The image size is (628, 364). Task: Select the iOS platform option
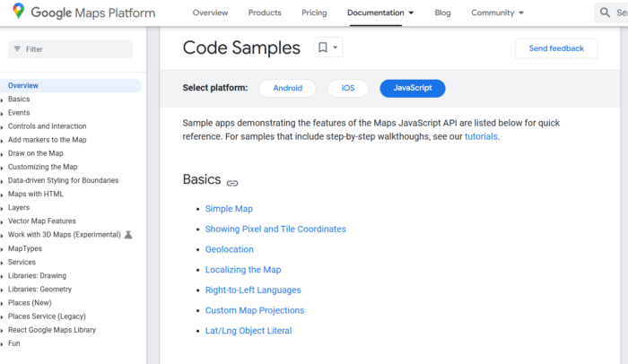click(x=347, y=88)
